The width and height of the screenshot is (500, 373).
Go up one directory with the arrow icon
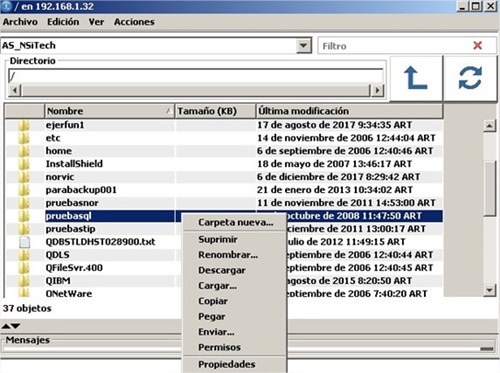coord(416,78)
